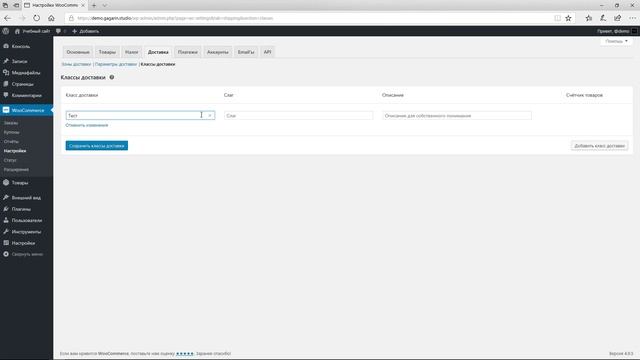Open Отчёты under WooCommerce
The image size is (640, 360).
pyautogui.click(x=11, y=142)
